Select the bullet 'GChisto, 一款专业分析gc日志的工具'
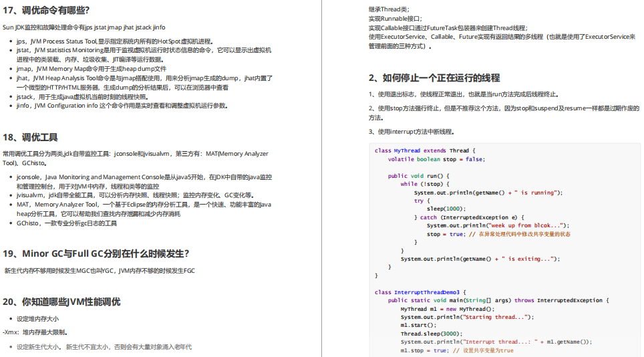 point(67,223)
